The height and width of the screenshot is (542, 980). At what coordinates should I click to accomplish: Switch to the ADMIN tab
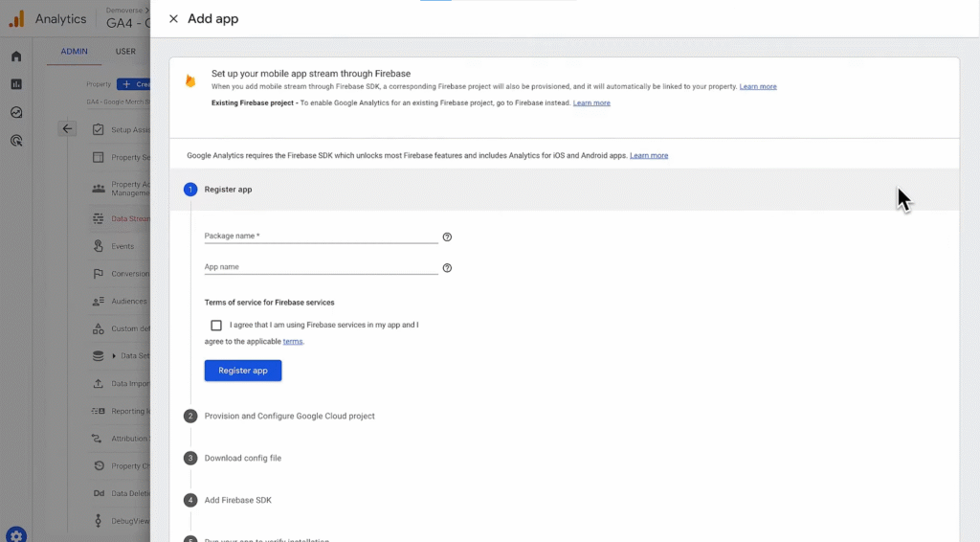74,52
